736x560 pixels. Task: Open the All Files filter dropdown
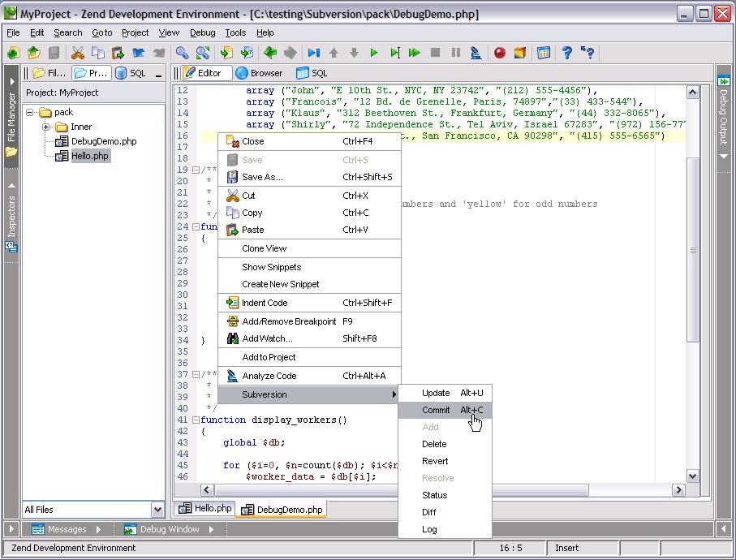pyautogui.click(x=157, y=510)
